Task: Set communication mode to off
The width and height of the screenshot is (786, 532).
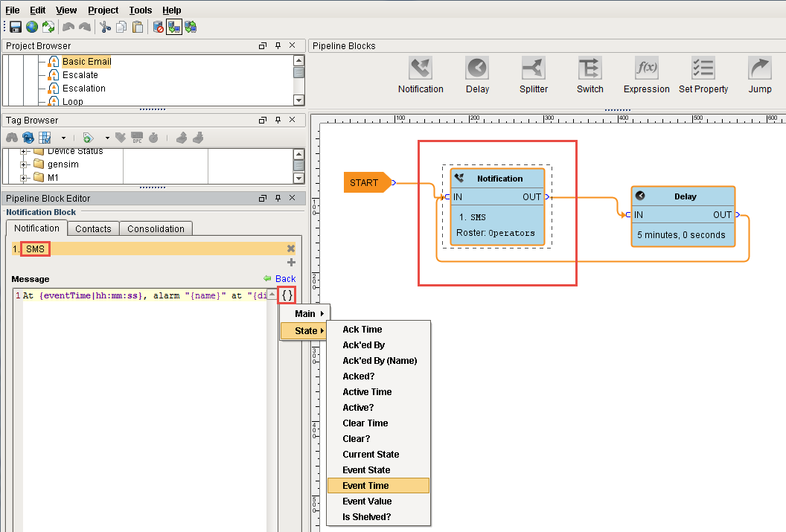Action: [x=158, y=28]
